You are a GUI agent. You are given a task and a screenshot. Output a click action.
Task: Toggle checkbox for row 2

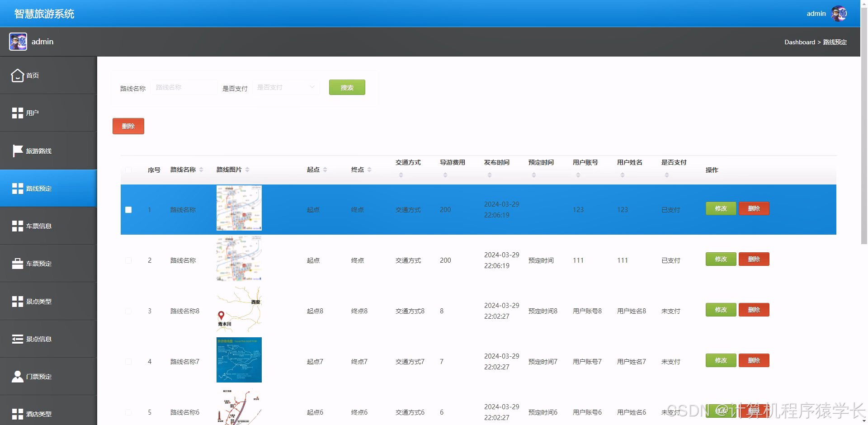click(128, 260)
